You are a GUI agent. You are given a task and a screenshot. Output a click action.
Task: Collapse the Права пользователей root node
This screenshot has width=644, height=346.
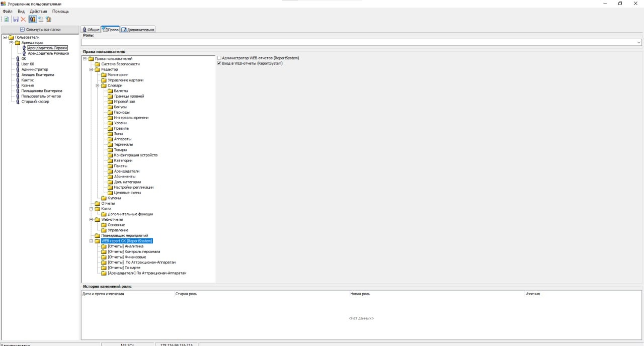pyautogui.click(x=85, y=59)
